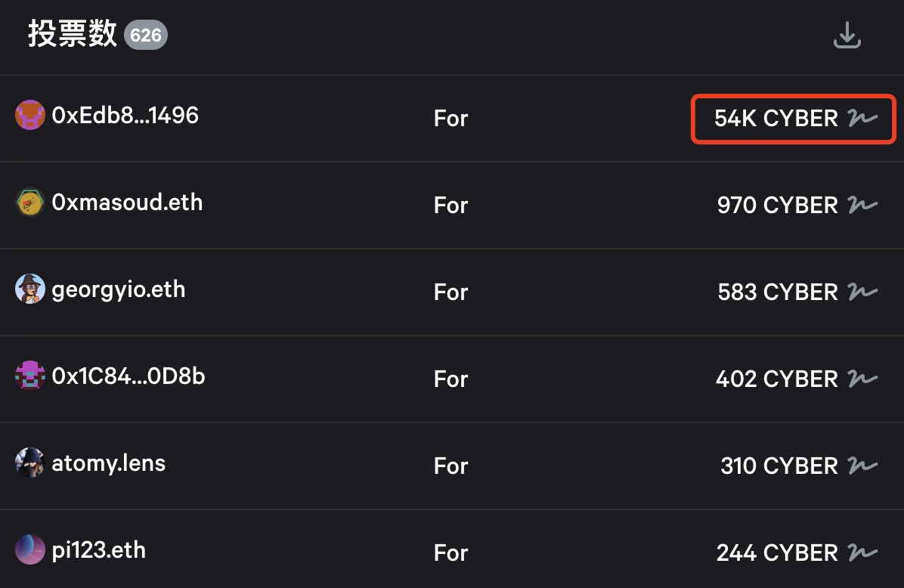The height and width of the screenshot is (588, 904).
Task: Open georgyio.eth profile avatar
Action: pyautogui.click(x=30, y=289)
